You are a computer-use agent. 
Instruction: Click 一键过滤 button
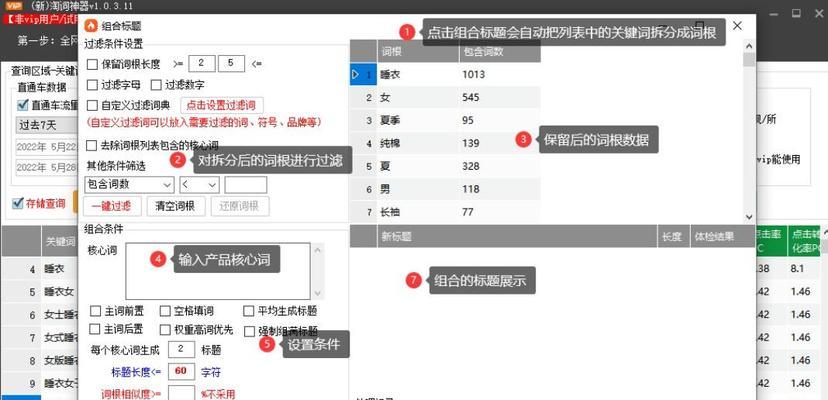[112, 206]
